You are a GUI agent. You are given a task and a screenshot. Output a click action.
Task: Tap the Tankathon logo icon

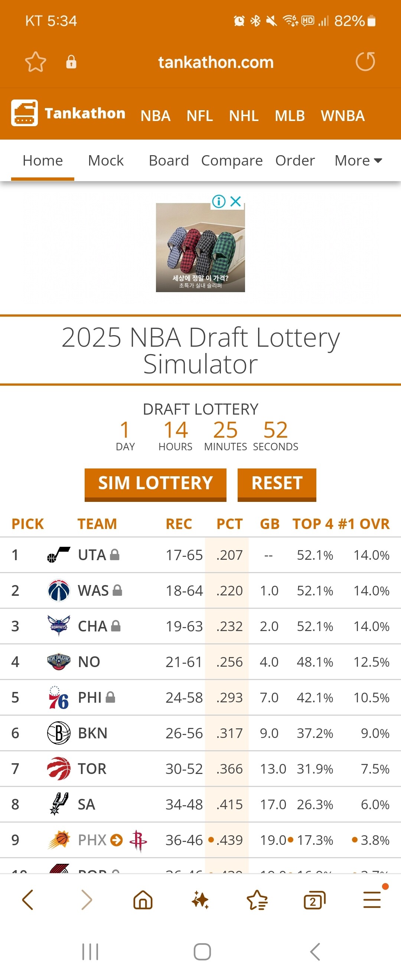click(x=25, y=113)
